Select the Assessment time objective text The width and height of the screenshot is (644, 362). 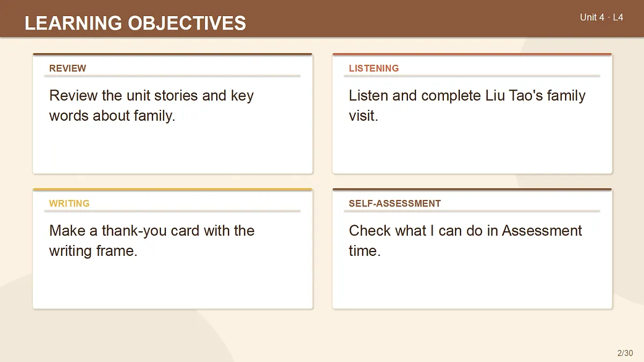465,240
